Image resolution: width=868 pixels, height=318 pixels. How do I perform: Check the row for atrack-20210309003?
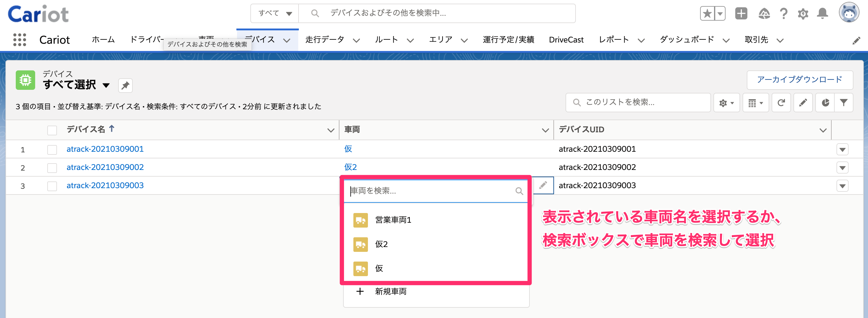(52, 186)
